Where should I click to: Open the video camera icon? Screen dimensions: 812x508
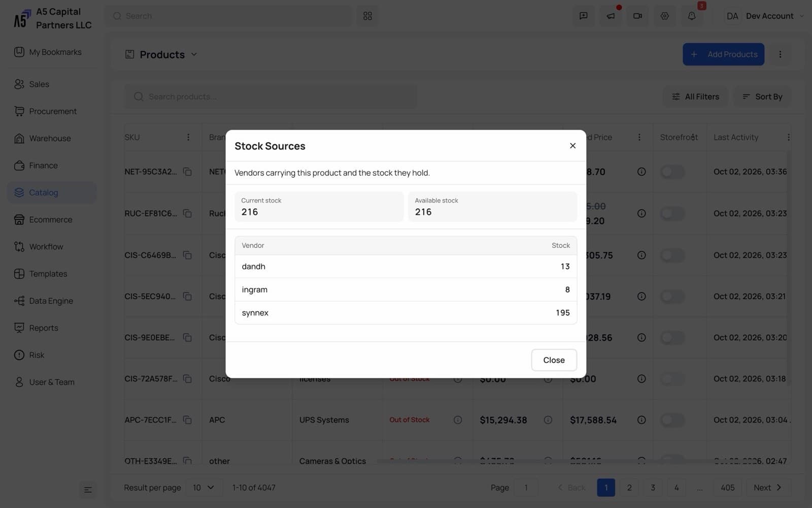point(637,16)
